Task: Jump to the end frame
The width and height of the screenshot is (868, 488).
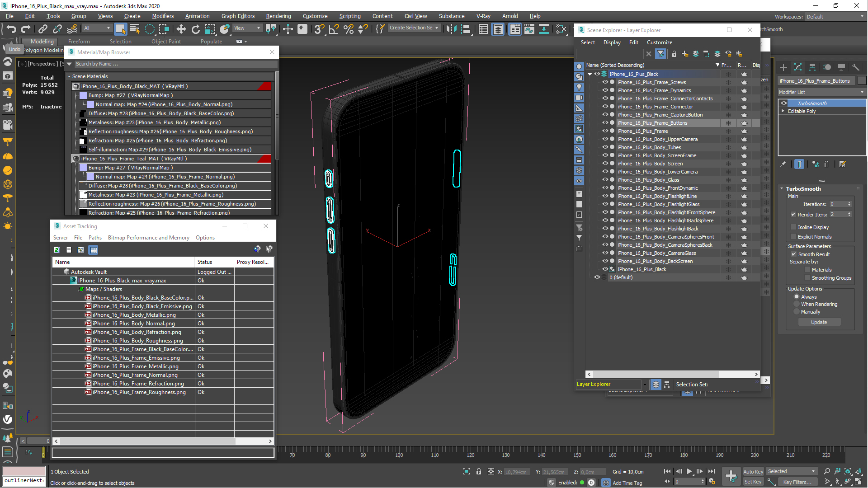Action: [x=711, y=471]
